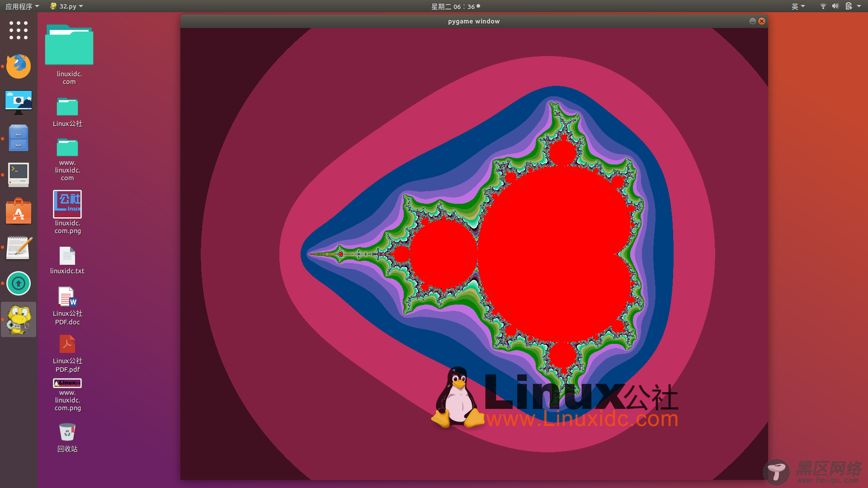This screenshot has width=868, height=488.
Task: Click the volume speaker indicator
Action: click(x=835, y=6)
